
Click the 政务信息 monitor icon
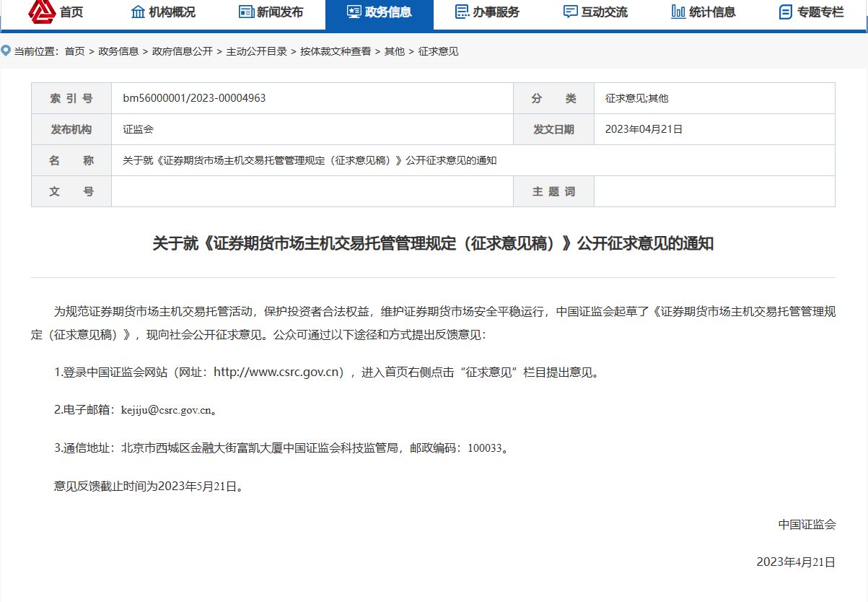click(x=354, y=12)
